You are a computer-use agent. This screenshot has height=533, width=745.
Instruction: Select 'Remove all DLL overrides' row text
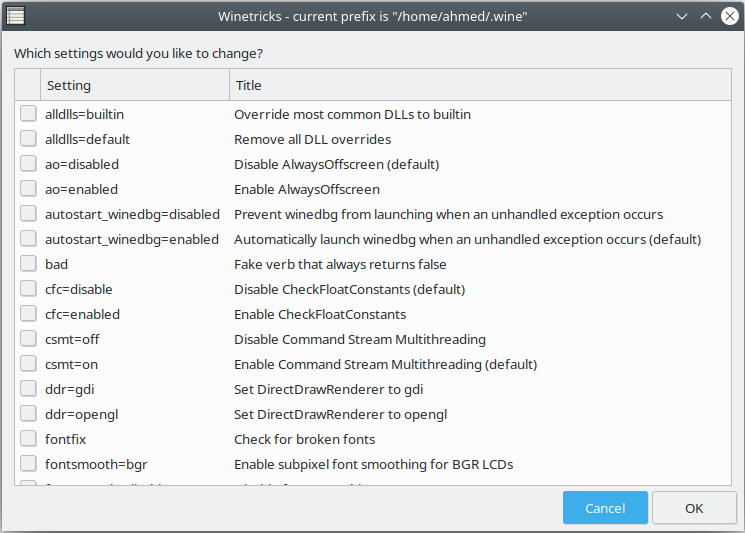[312, 140]
